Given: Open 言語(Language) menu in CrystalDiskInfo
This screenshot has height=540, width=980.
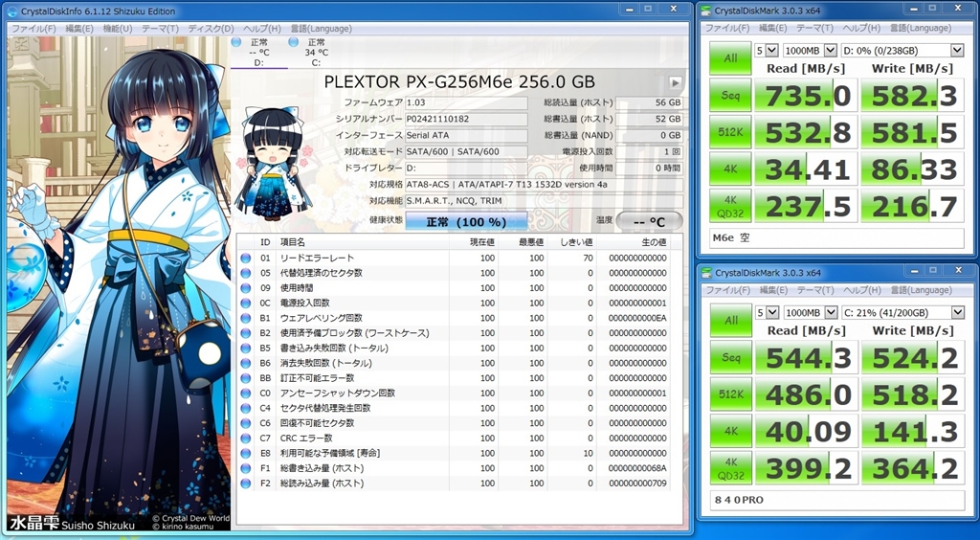Looking at the screenshot, I should pos(321,29).
